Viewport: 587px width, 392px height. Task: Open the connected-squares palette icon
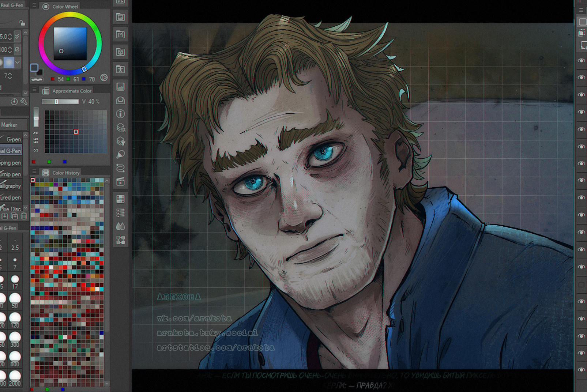click(120, 240)
